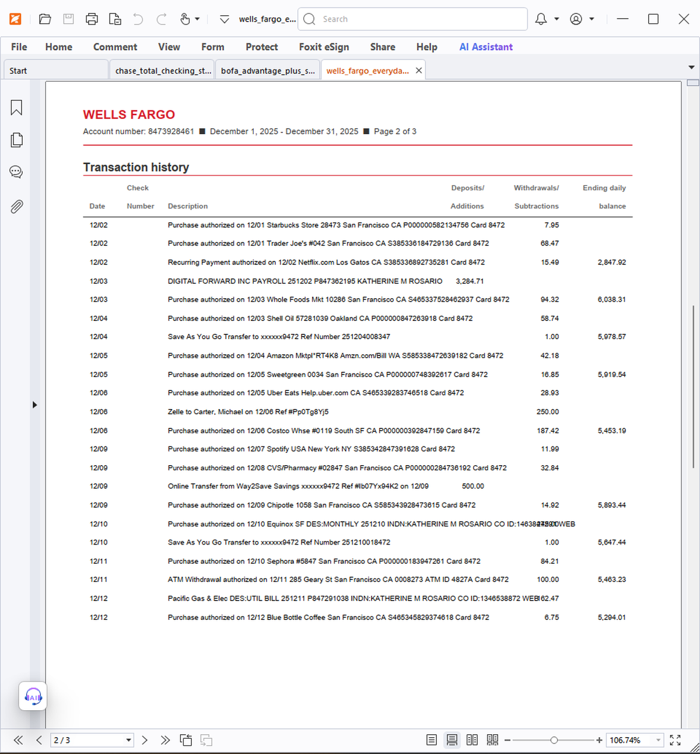Screen dimensions: 700x754
Task: Expand the notification bell dropdown arrow
Action: click(556, 19)
